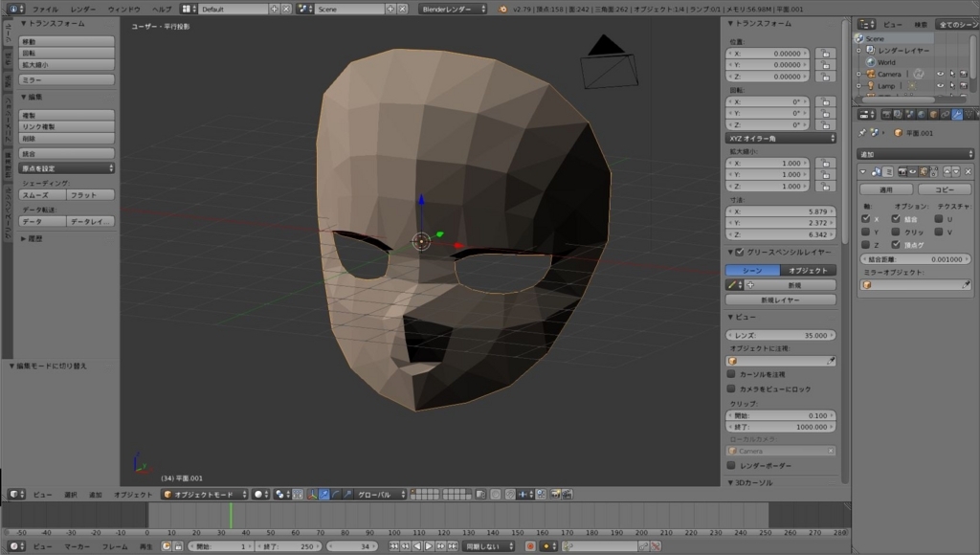The image size is (980, 555).
Task: Enable the Y axis mirror checkbox
Action: tap(865, 232)
